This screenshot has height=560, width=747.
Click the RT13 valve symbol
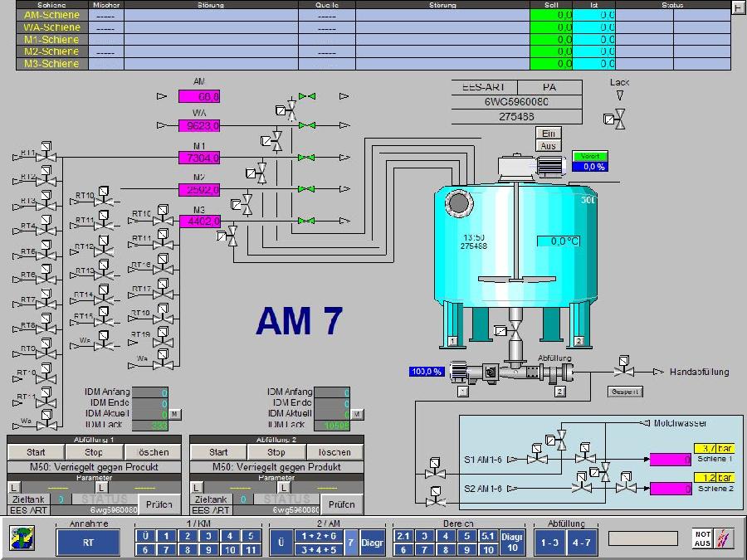coord(104,270)
